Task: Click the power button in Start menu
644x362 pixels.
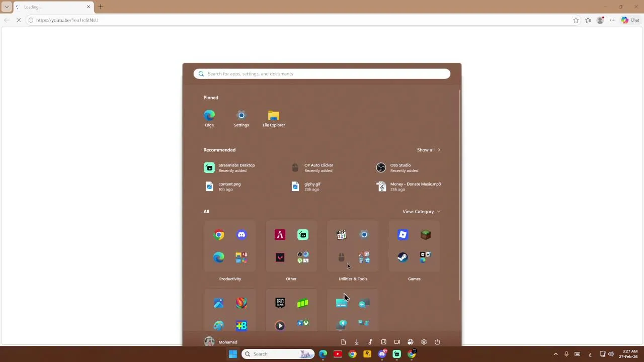Action: 437,342
